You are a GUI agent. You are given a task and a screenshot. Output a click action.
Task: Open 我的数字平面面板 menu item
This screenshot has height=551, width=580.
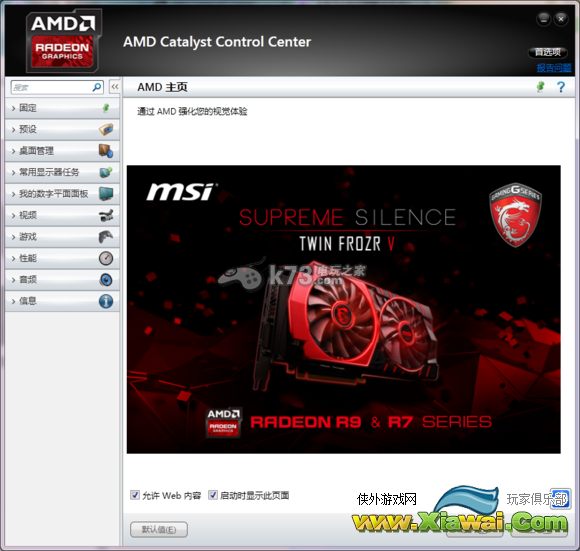[62, 194]
